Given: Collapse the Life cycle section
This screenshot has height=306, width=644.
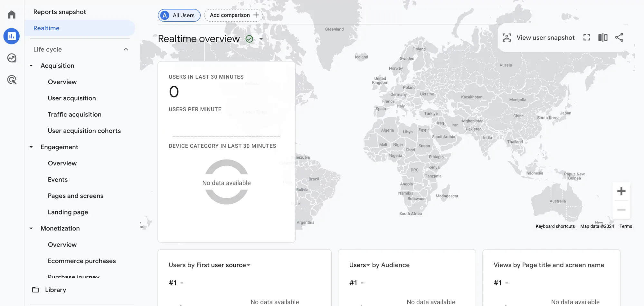Looking at the screenshot, I should pos(126,49).
